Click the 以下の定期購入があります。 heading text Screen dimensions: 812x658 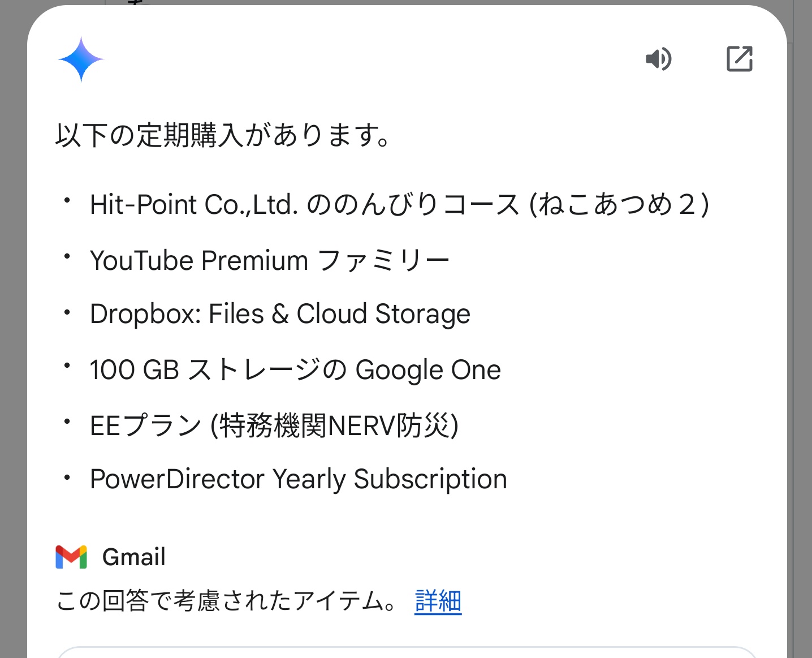tap(223, 135)
